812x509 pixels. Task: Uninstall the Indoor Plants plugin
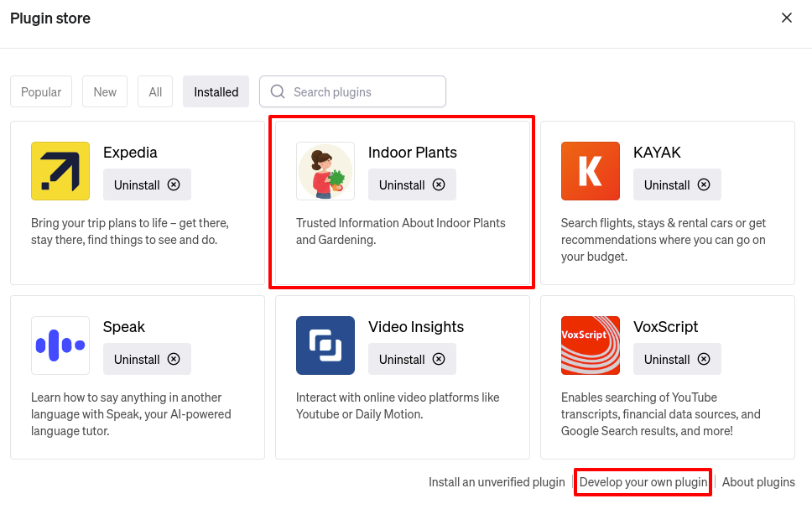coord(412,184)
